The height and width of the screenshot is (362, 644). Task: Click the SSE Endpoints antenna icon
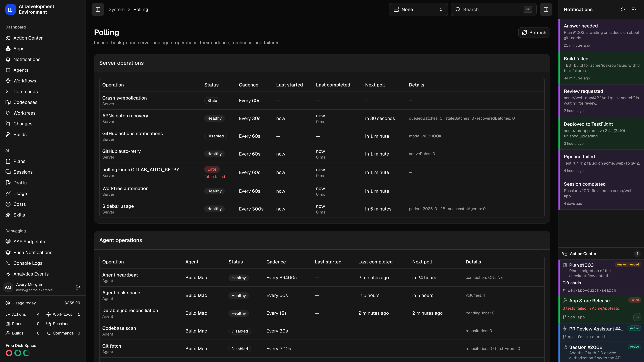[x=8, y=242]
